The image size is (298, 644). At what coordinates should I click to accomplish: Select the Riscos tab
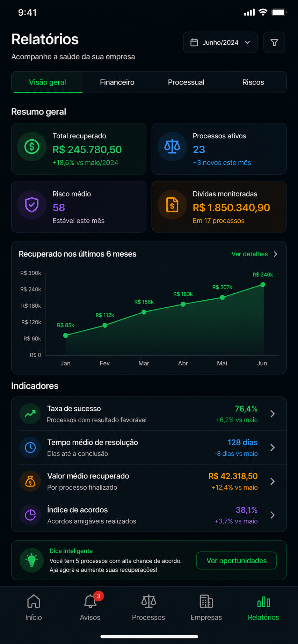pos(253,82)
